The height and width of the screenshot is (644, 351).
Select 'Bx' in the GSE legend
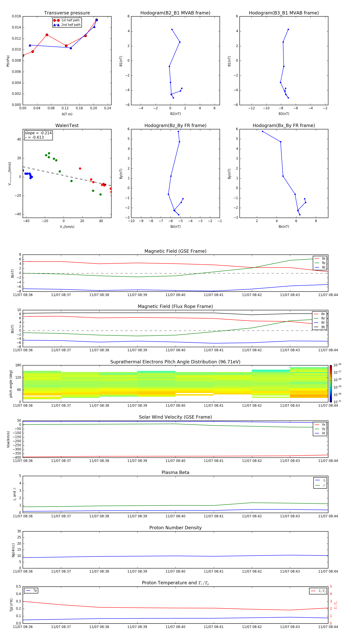click(x=320, y=259)
